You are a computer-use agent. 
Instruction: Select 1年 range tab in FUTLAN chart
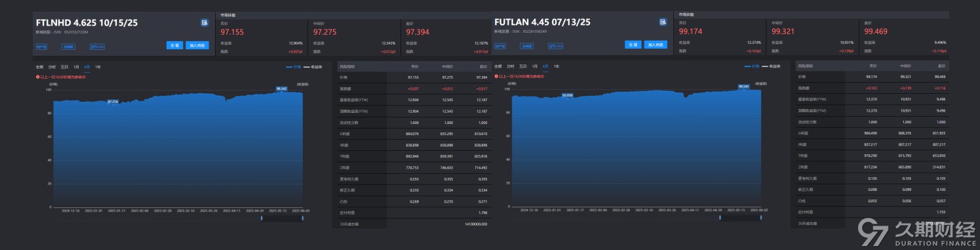(556, 66)
